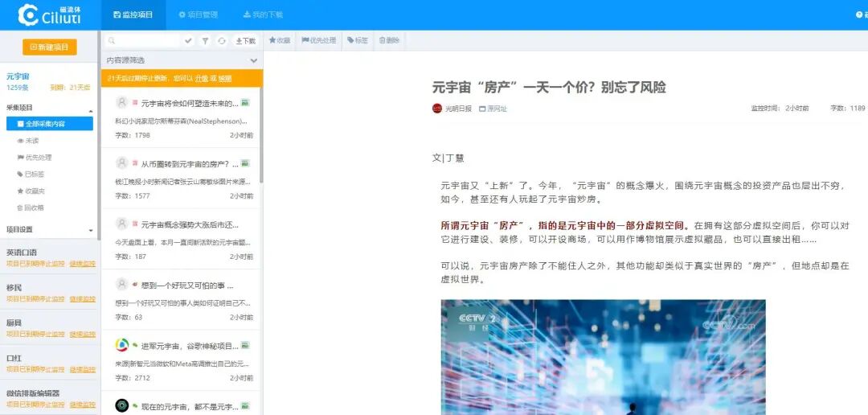This screenshot has height=415, width=868.
Task: Click the 新建项目 button
Action: tap(49, 47)
